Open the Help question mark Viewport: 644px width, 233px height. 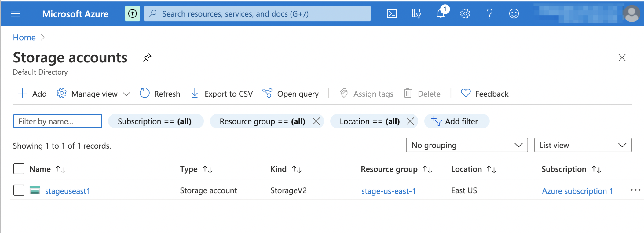[x=489, y=13]
